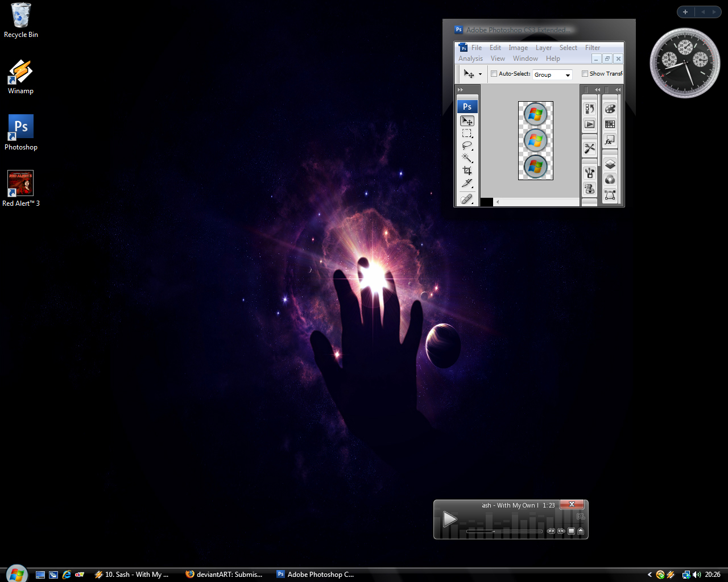Skip to previous track in mini player
This screenshot has width=728, height=582.
(551, 531)
